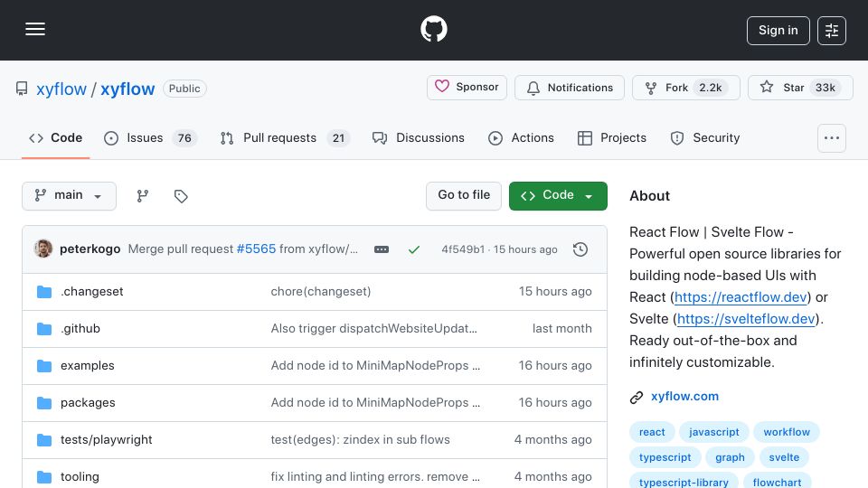Visit https://reactflow.dev link
Image resolution: width=868 pixels, height=488 pixels.
coord(741,297)
